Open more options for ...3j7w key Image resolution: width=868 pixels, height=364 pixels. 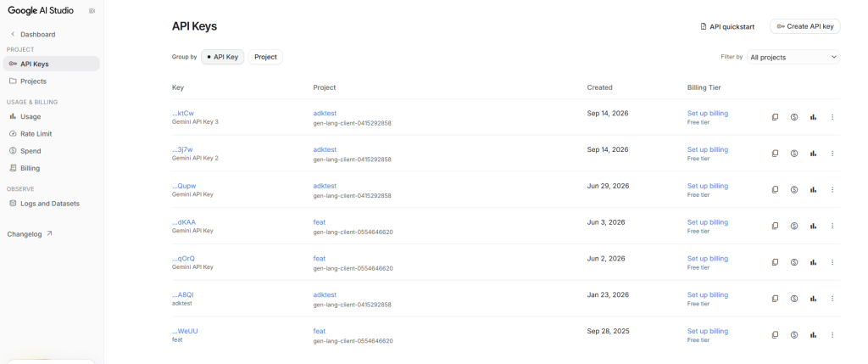[832, 154]
